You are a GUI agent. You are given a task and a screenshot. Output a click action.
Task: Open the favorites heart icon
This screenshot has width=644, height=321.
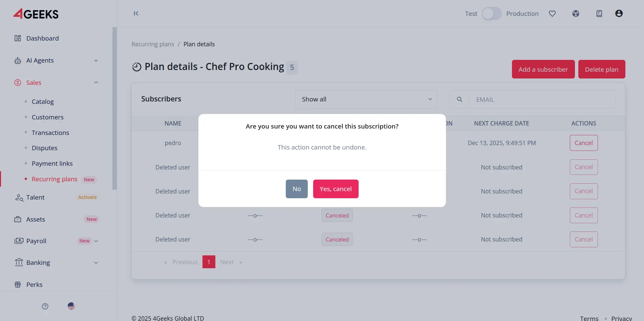pyautogui.click(x=552, y=14)
